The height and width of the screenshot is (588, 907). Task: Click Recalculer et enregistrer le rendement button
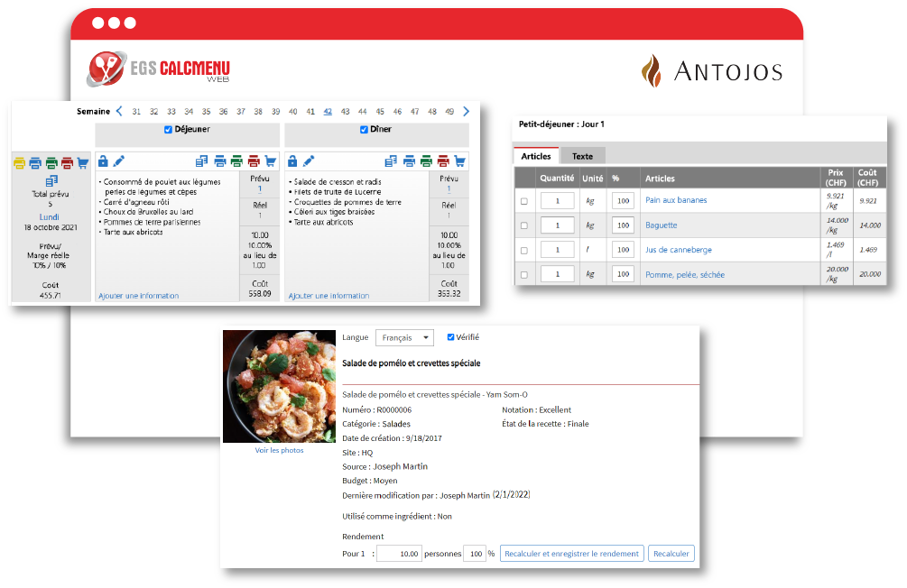(x=571, y=554)
